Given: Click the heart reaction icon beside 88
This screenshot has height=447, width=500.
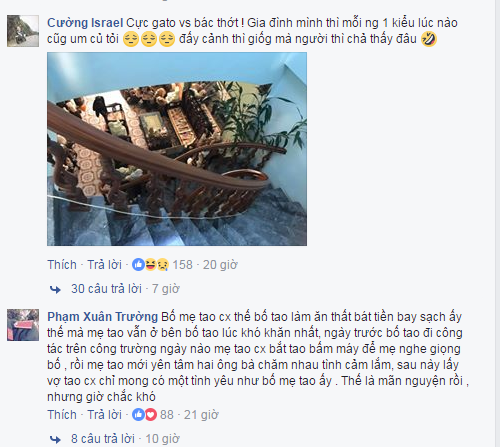Looking at the screenshot, I should click(x=151, y=415).
